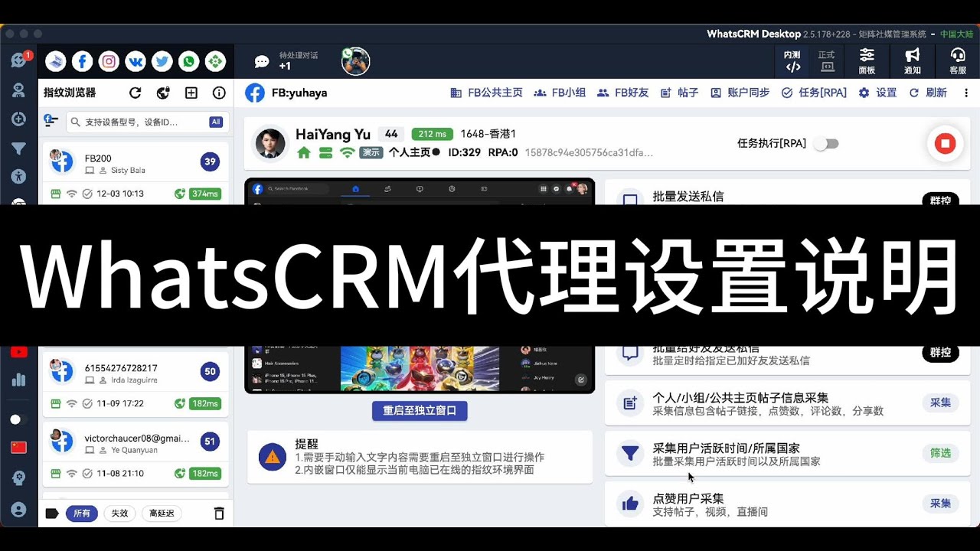The height and width of the screenshot is (551, 980).
Task: Click the black tag label icon at the panel bottom
Action: 52,514
